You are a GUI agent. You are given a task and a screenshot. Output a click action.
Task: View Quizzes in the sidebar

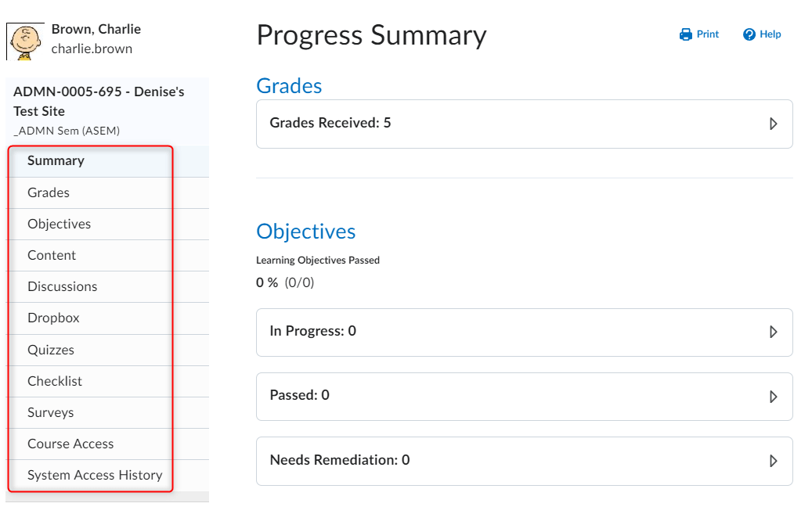51,350
